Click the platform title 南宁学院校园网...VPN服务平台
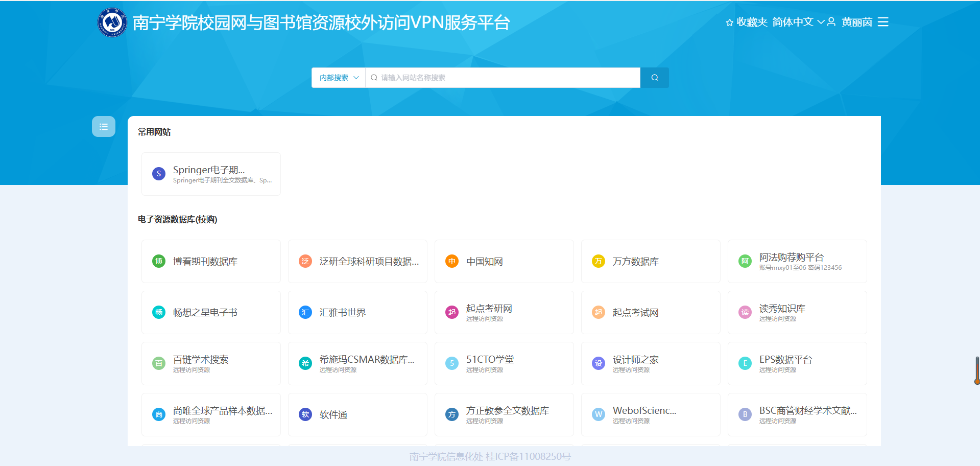The width and height of the screenshot is (980, 466). [321, 22]
